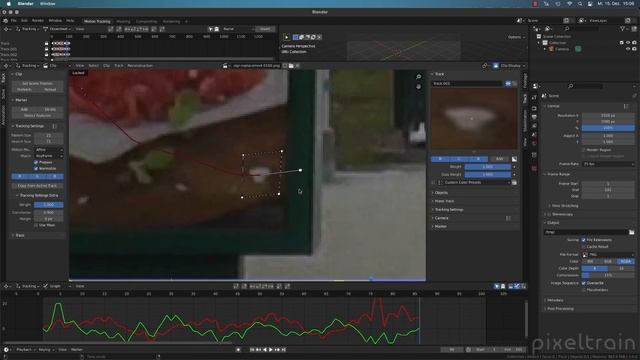Open the Apple menu

[8, 4]
